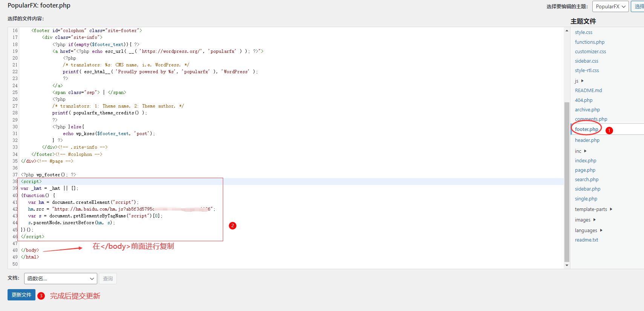Expand the languages folder
644x311 pixels.
click(589, 230)
